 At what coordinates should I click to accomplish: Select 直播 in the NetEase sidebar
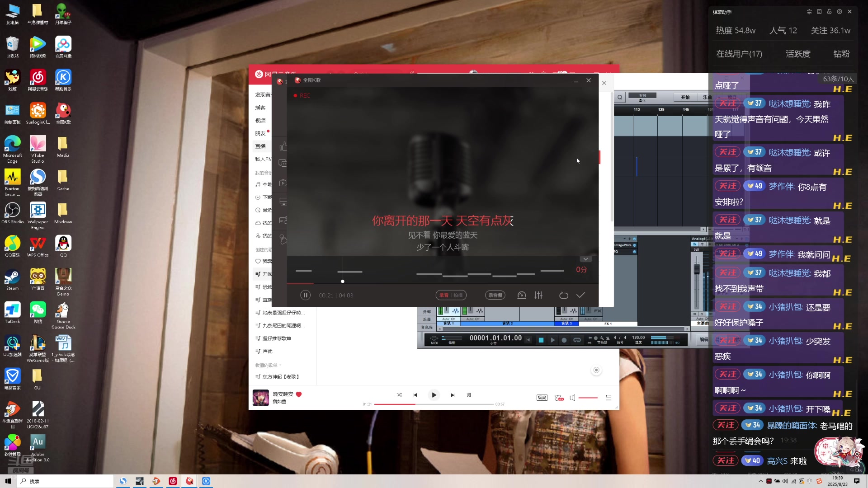click(260, 146)
